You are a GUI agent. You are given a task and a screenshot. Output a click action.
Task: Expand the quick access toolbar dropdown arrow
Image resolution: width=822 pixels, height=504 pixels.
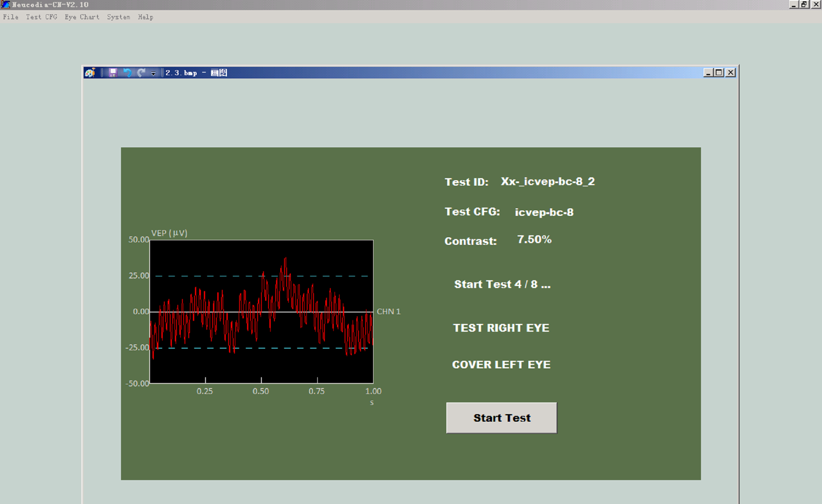pyautogui.click(x=153, y=73)
